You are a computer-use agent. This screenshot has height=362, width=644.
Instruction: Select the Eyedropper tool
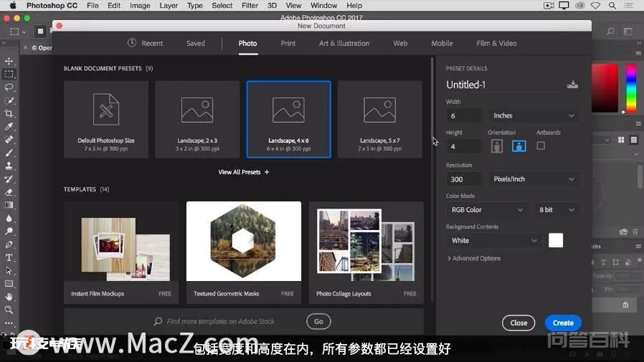(9, 126)
